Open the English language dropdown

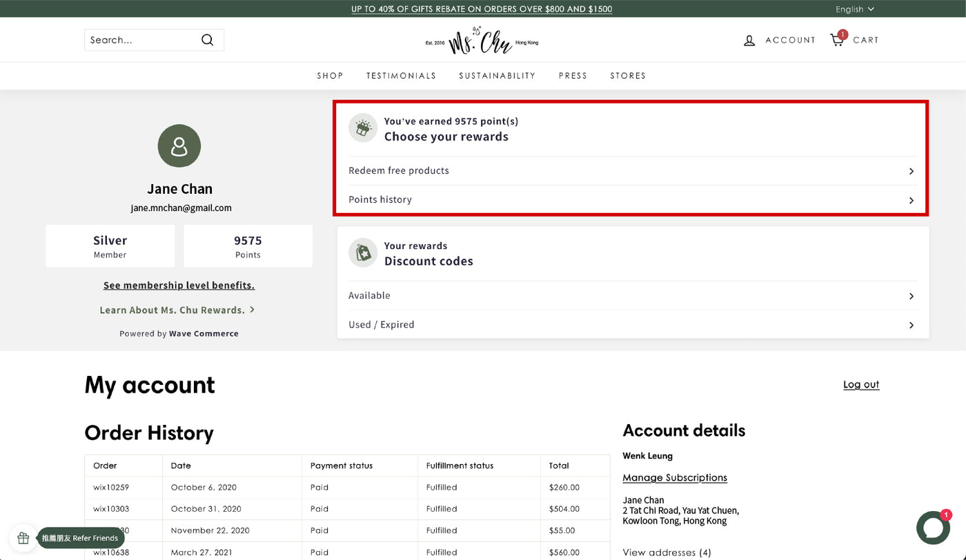coord(854,9)
